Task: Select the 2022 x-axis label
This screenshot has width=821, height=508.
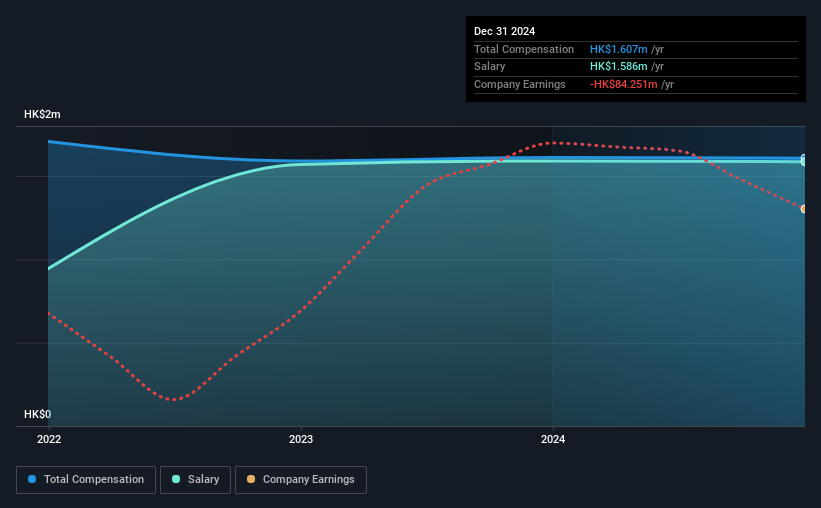Action: coord(49,439)
